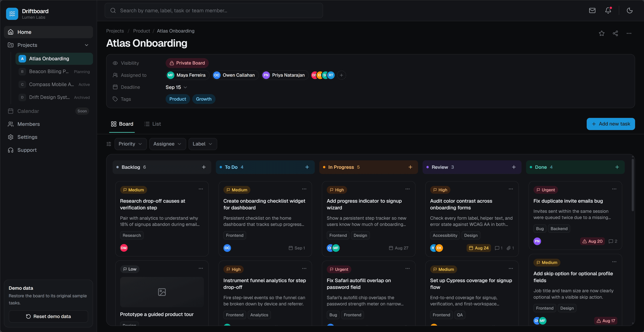The width and height of the screenshot is (644, 332).
Task: Select Compass Mobile project in sidebar
Action: click(54, 85)
